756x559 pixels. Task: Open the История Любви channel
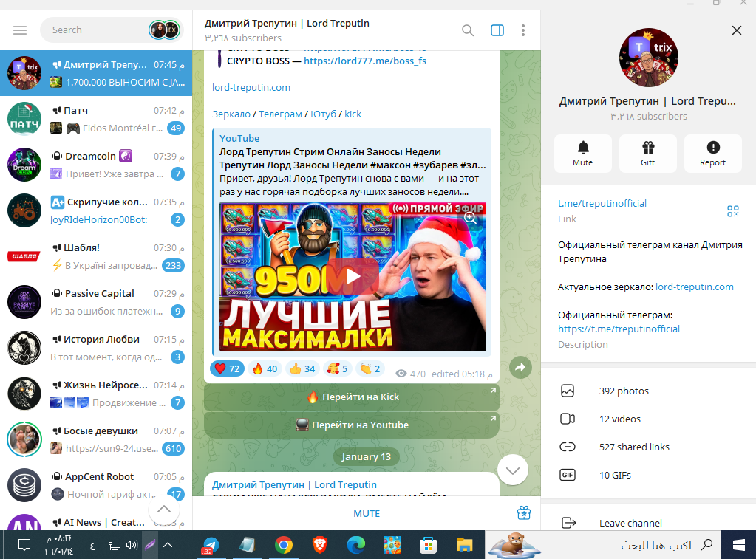(x=96, y=348)
